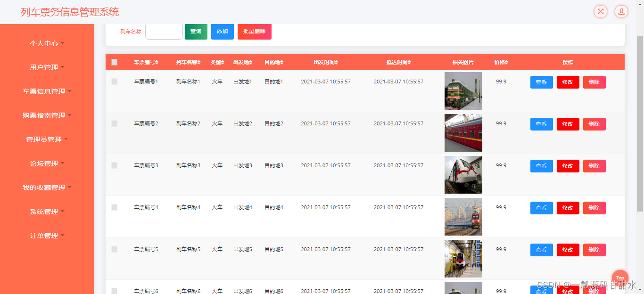The height and width of the screenshot is (294, 644).
Task: Expand the 我的收藏管理 sidebar menu
Action: point(47,188)
